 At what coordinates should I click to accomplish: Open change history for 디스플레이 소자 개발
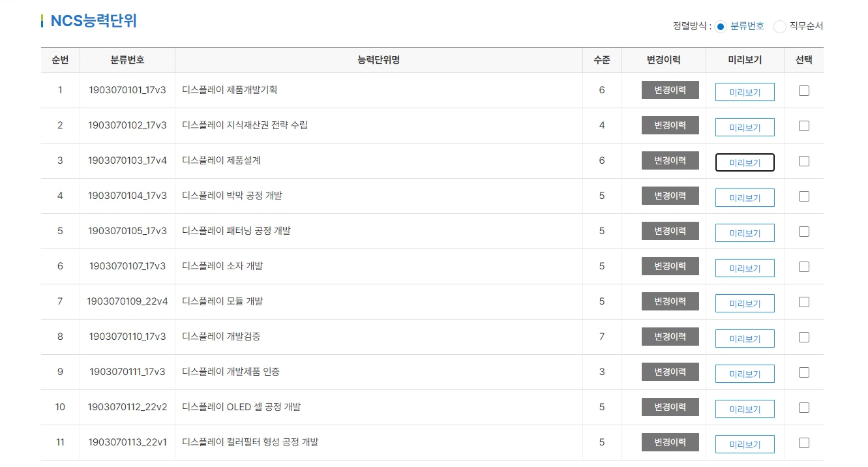pyautogui.click(x=670, y=266)
